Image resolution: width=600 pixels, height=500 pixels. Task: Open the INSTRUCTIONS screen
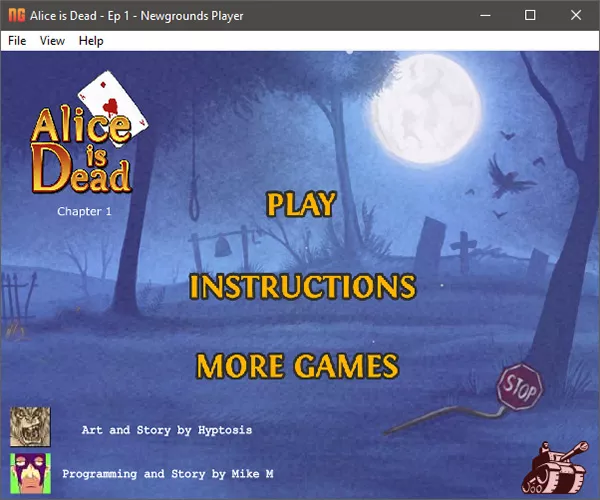(x=303, y=287)
